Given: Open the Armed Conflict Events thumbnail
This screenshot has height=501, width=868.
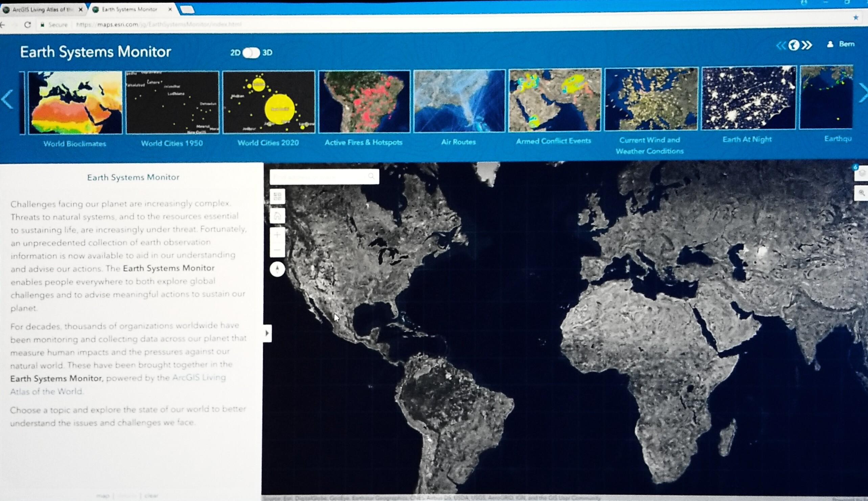Looking at the screenshot, I should coord(555,100).
